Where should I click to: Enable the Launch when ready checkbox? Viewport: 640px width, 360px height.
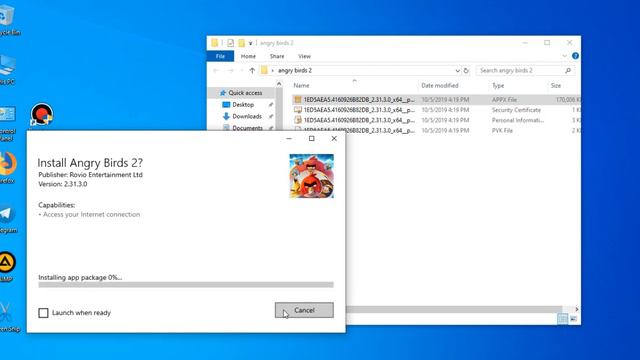(x=43, y=313)
